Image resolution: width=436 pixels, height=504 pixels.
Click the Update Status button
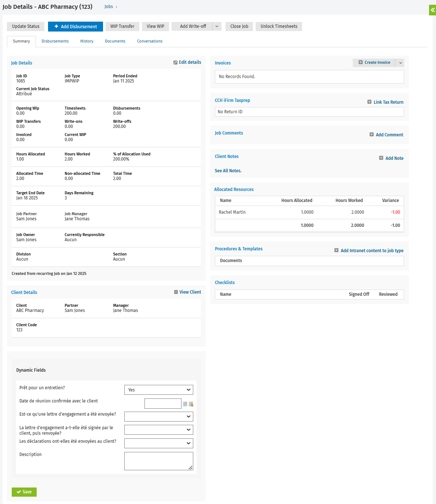click(26, 26)
